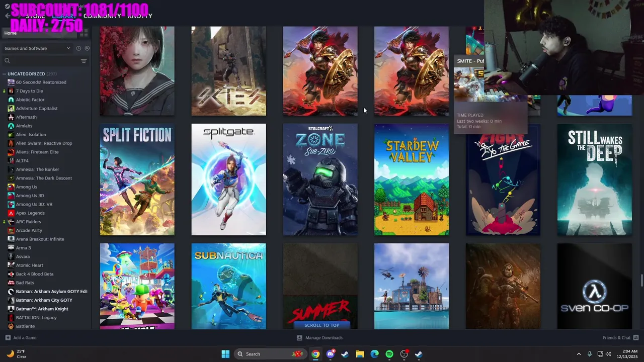Open the STORE tab
Viewport: 644px width, 362px height.
pyautogui.click(x=35, y=16)
